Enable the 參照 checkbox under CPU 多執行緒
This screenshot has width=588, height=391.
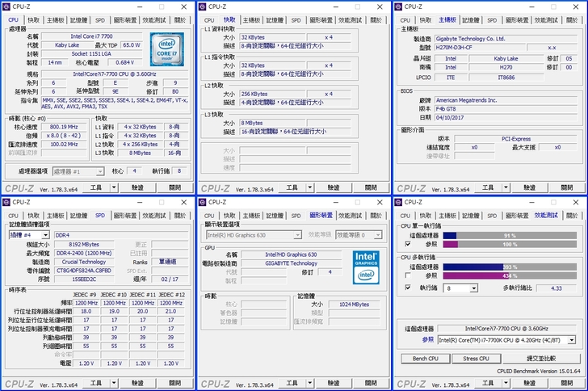[408, 275]
